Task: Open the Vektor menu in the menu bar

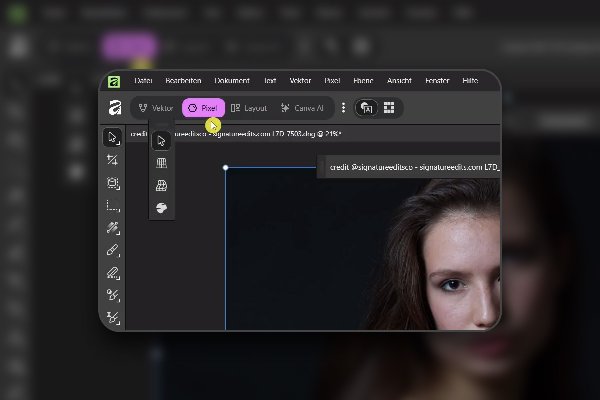Action: click(300, 80)
